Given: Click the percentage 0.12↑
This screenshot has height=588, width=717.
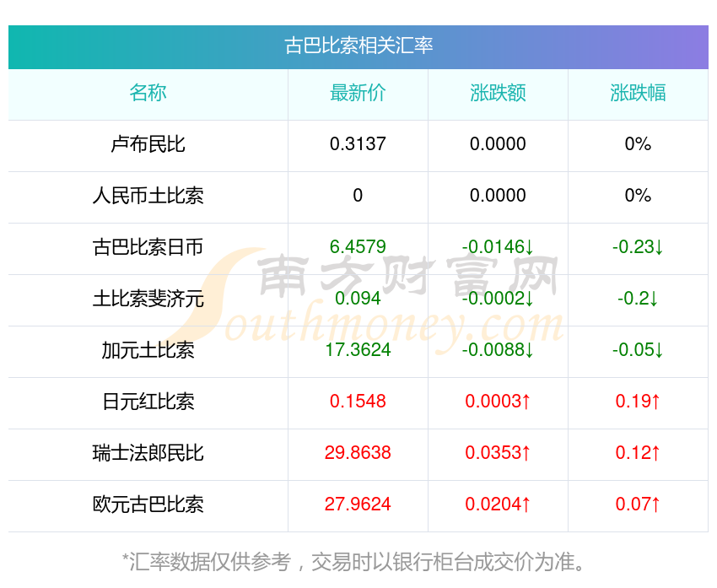Looking at the screenshot, I should (638, 453).
